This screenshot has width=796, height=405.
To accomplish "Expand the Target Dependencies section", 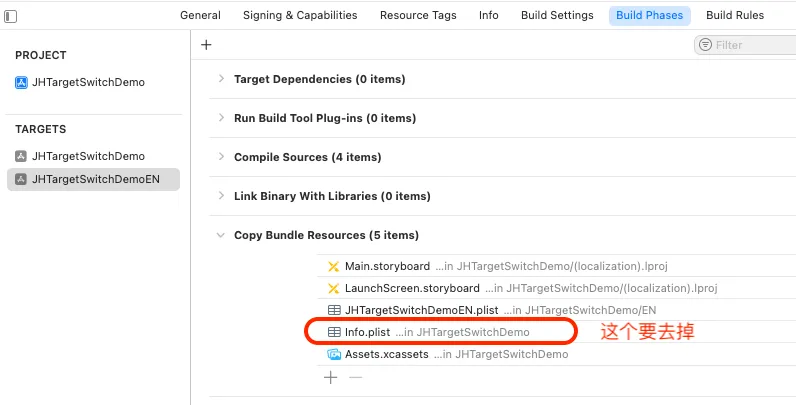I will tap(221, 79).
